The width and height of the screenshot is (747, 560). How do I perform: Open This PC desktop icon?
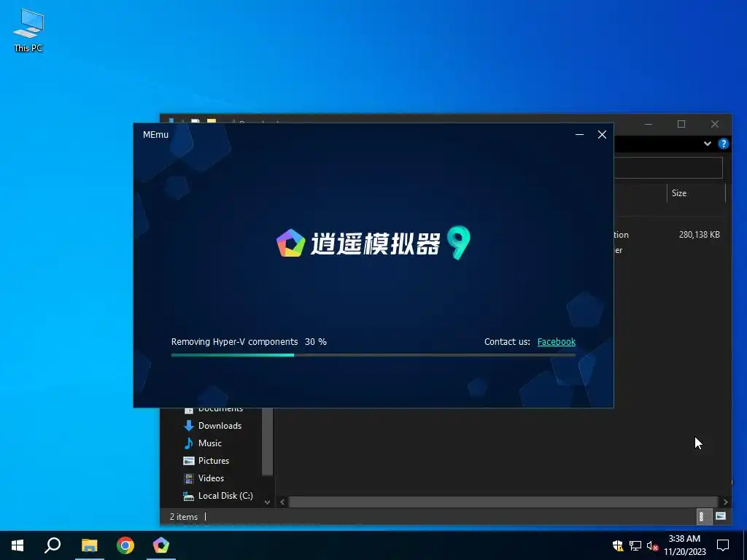28,31
